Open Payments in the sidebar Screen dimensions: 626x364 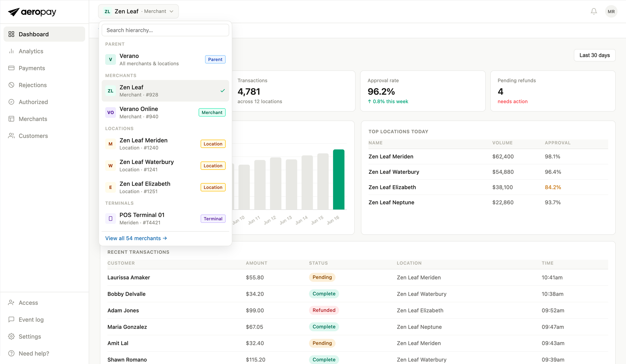pyautogui.click(x=44, y=68)
